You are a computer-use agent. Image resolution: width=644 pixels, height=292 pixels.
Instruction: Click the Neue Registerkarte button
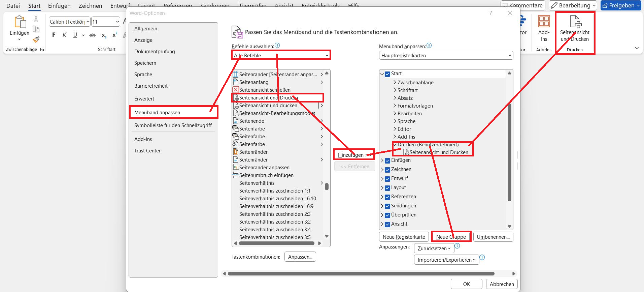[x=404, y=237]
